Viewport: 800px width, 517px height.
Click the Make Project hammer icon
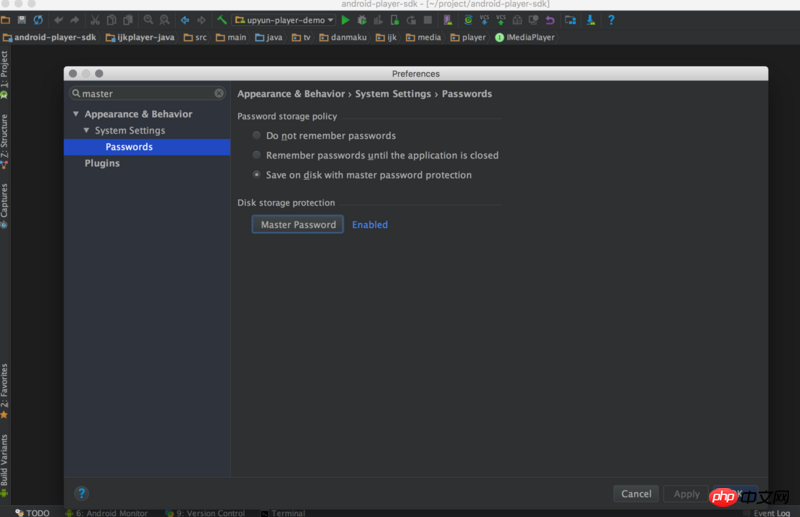(222, 20)
